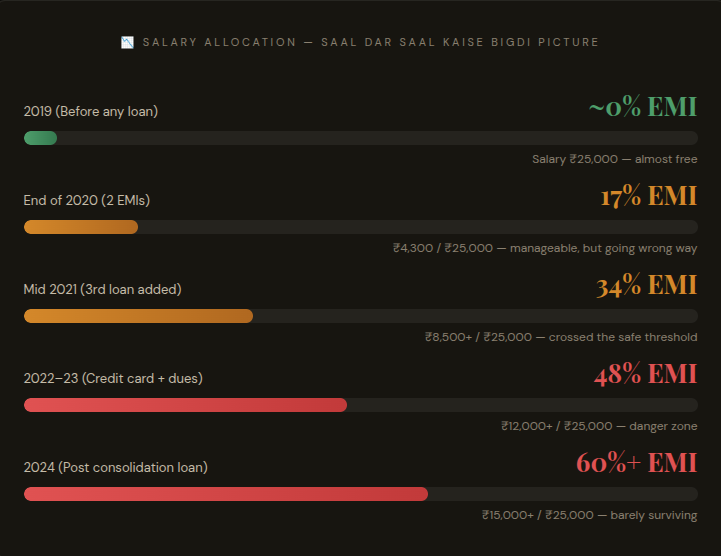Click the red 48% EMI figure

coord(645,375)
